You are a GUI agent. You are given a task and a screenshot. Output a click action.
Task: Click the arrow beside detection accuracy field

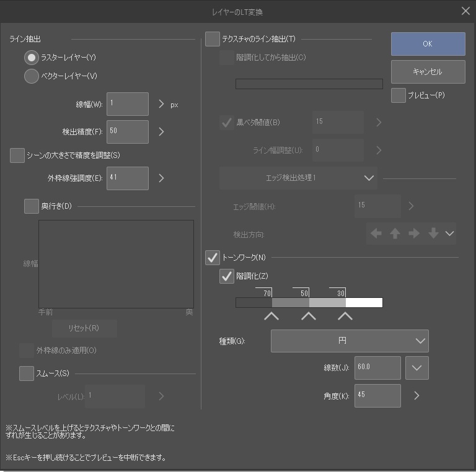coord(162,131)
